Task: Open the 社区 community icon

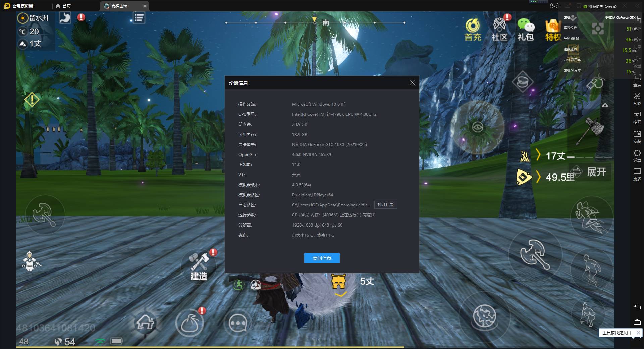Action: (499, 30)
